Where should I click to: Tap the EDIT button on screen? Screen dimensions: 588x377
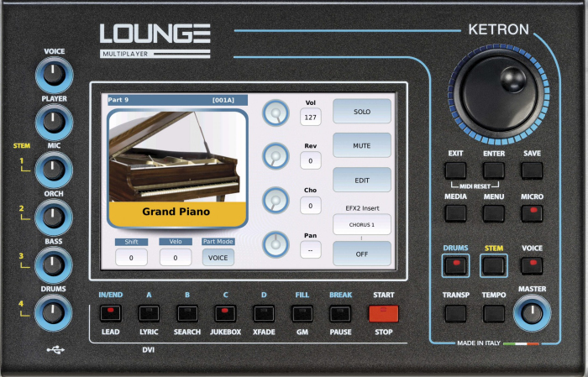(362, 181)
